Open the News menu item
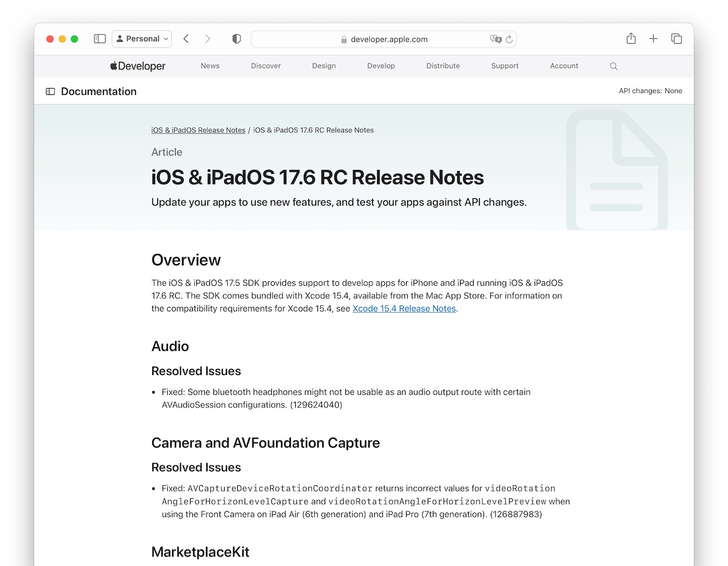728x566 pixels. (210, 66)
